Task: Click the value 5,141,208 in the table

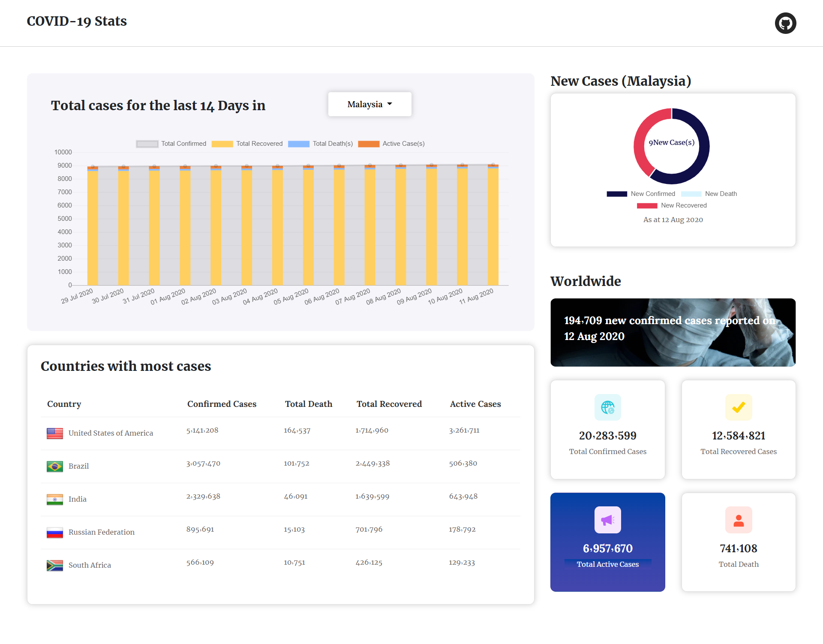Action: click(202, 430)
